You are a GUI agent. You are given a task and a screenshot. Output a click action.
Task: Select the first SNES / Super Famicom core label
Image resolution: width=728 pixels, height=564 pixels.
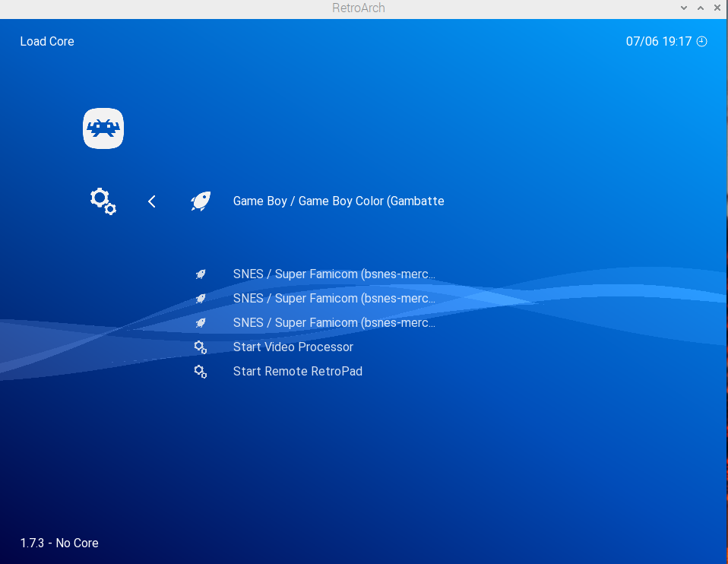coord(334,274)
